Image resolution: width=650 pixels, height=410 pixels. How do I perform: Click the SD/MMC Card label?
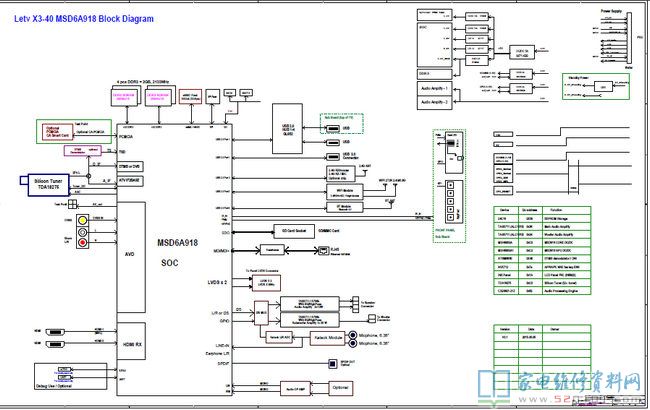pos(329,231)
